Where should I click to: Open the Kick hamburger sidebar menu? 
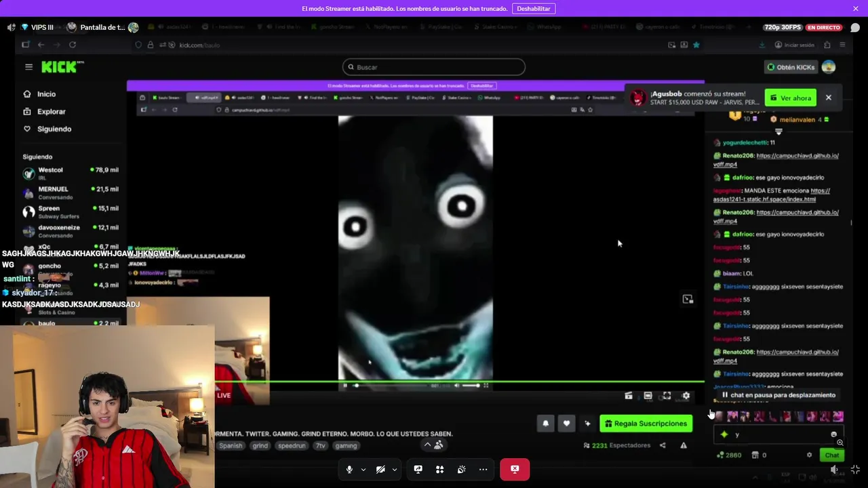point(28,67)
